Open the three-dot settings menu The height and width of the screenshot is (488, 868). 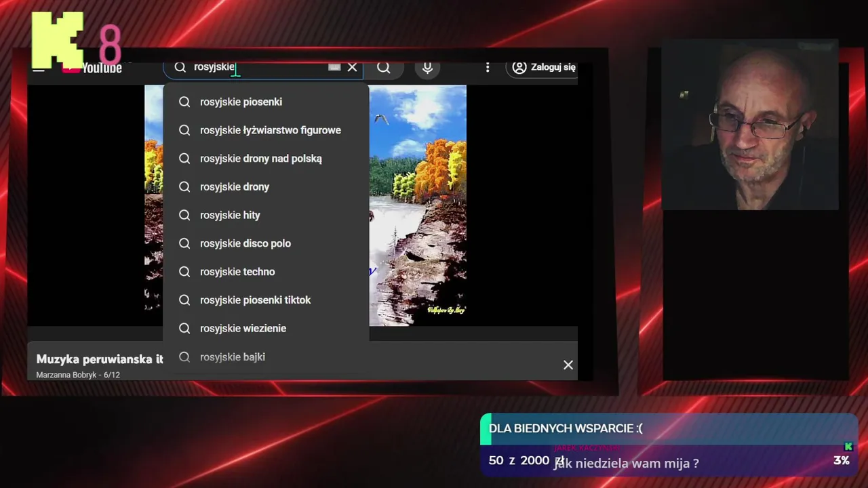(x=487, y=67)
